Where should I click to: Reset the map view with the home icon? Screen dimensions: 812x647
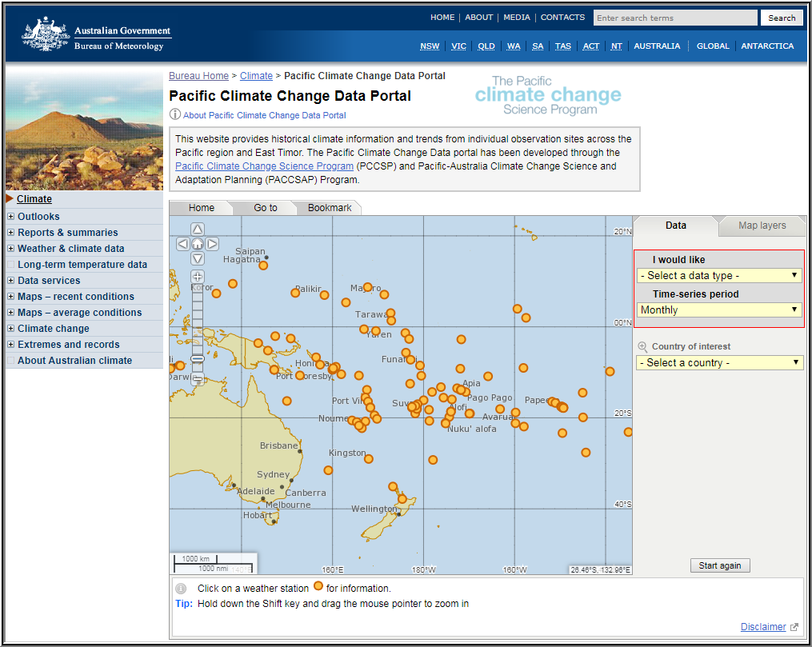197,244
